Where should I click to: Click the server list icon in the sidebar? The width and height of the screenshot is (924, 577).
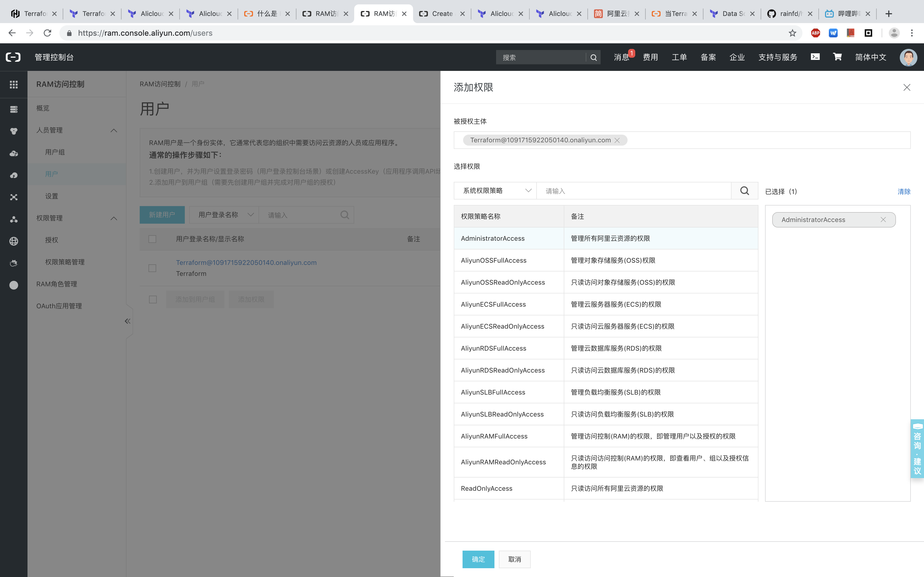pos(13,109)
